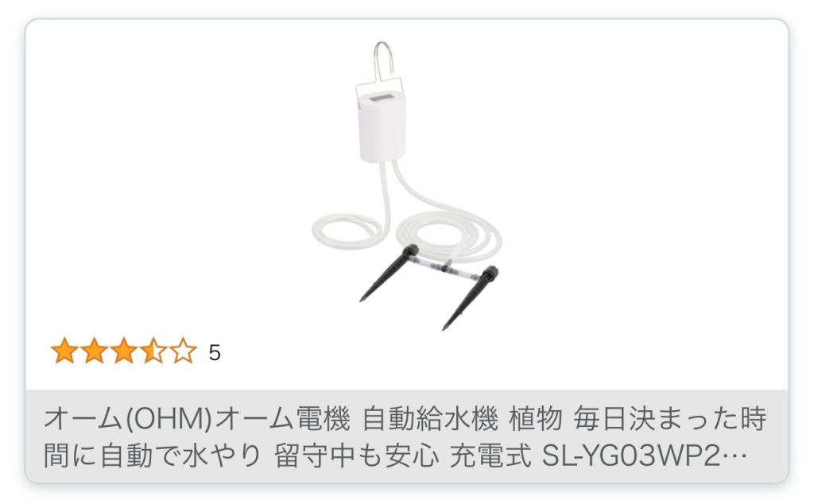The width and height of the screenshot is (814, 504).
Task: Click the third filled orange star
Action: (123, 351)
